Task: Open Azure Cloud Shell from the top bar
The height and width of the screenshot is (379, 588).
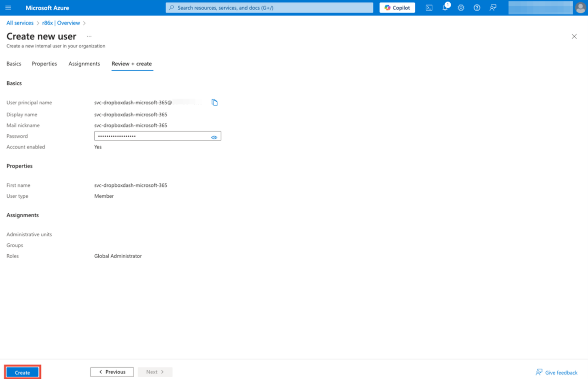Action: coord(429,7)
